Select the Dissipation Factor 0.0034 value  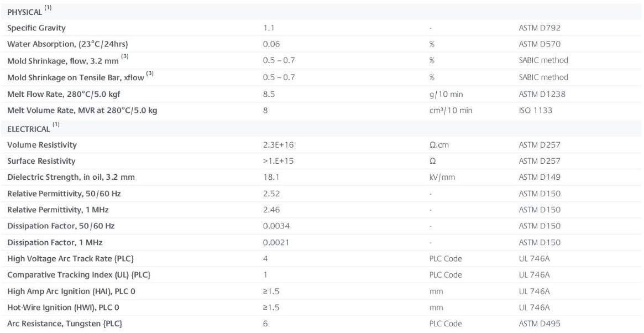point(274,226)
